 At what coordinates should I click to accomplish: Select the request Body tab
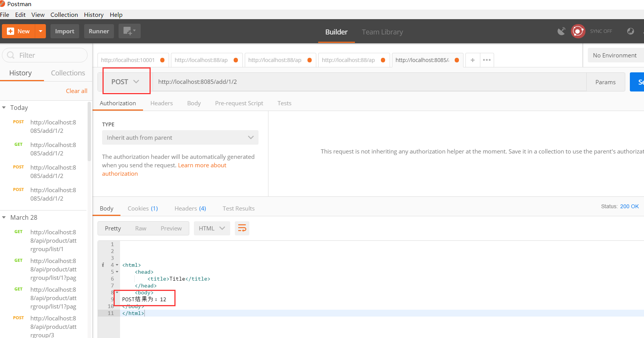(x=194, y=103)
